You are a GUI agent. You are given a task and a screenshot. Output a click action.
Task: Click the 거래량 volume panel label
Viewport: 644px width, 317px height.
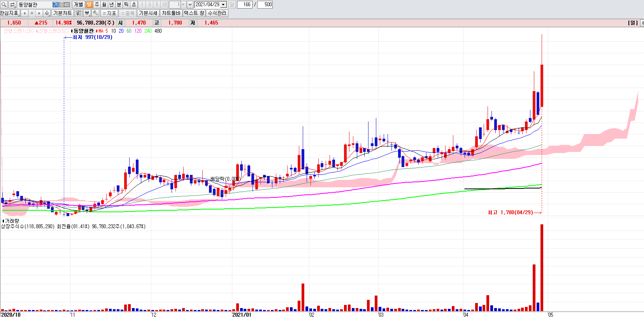click(12, 221)
